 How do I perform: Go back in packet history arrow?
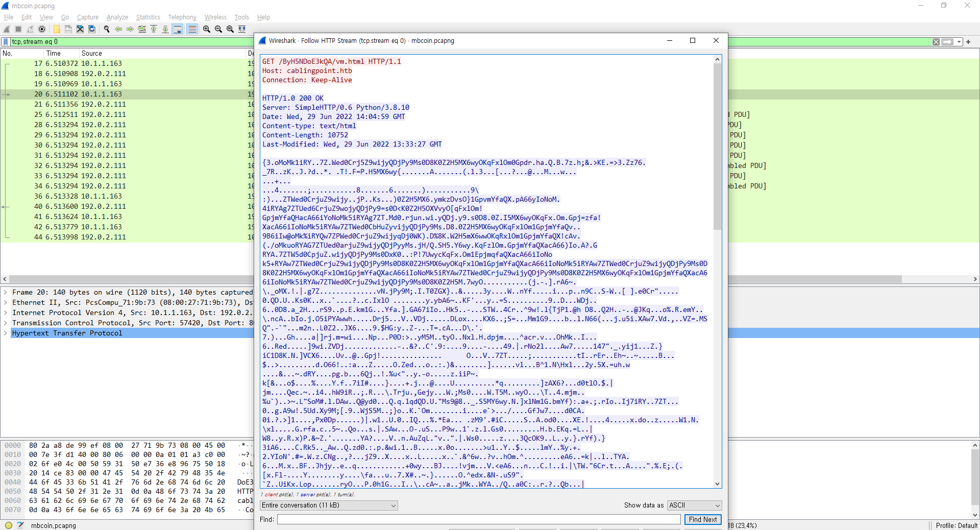click(118, 29)
